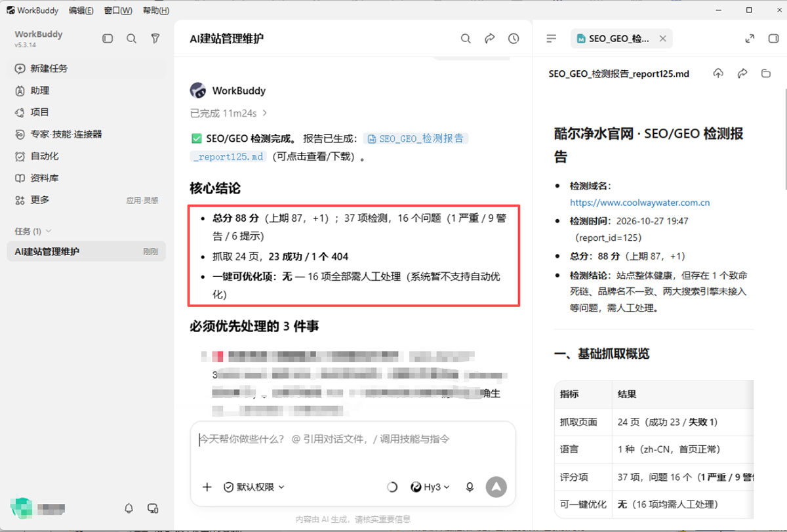Click the 抓取页面 table cell
The width and height of the screenshot is (787, 532).
point(583,422)
